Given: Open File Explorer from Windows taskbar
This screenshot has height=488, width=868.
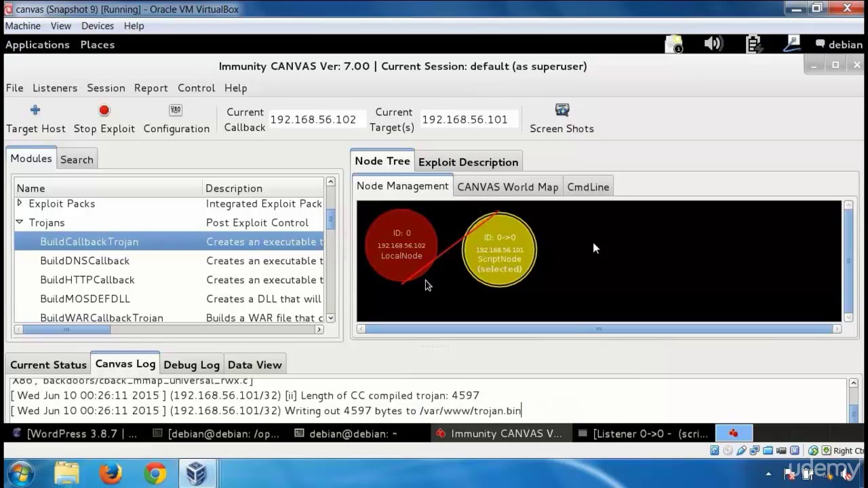Looking at the screenshot, I should (x=66, y=473).
